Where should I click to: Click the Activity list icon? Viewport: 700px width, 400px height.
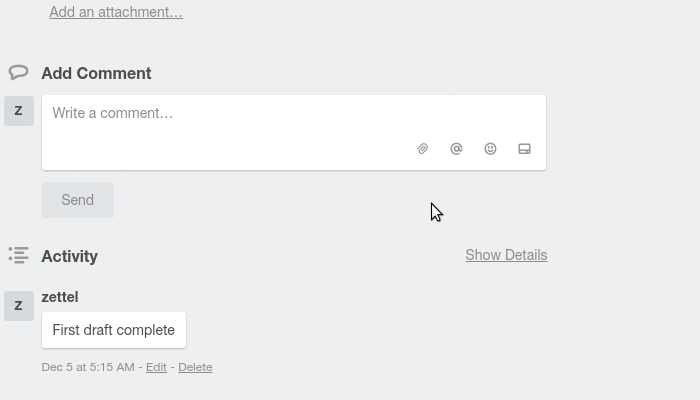click(x=18, y=255)
